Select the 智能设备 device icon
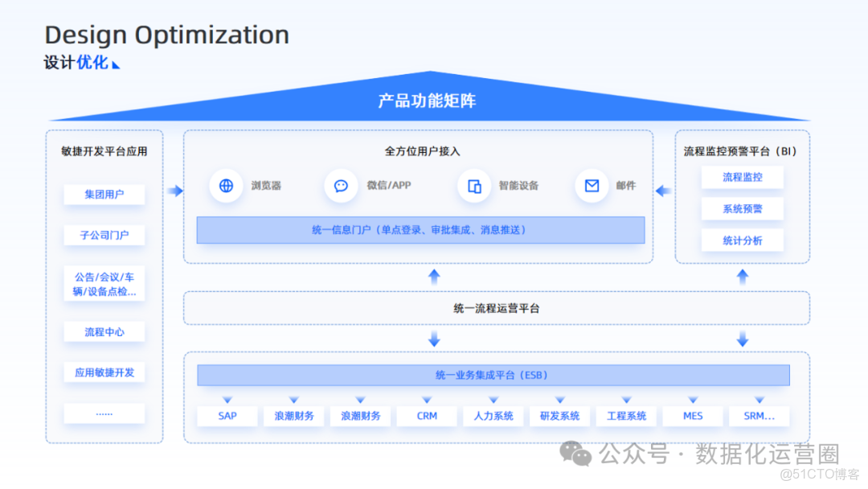Image resolution: width=868 pixels, height=489 pixels. pos(474,186)
